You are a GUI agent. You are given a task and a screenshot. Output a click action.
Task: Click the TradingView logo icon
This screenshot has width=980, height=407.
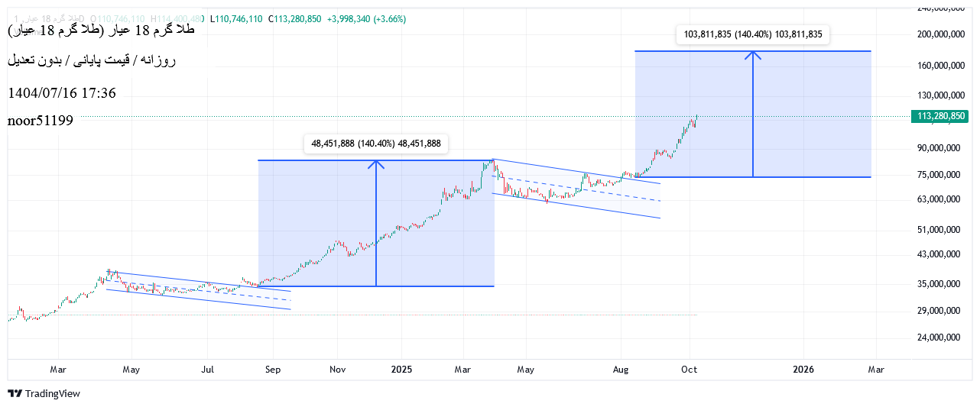(15, 393)
